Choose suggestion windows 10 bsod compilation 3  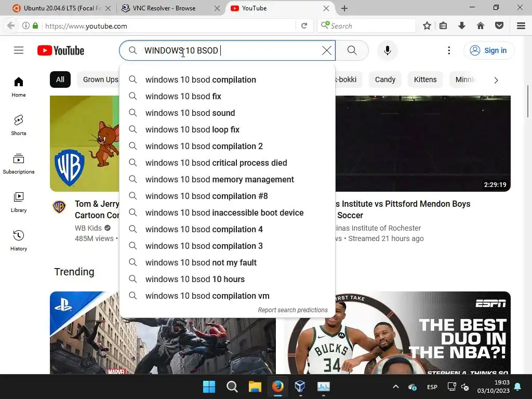click(x=228, y=246)
